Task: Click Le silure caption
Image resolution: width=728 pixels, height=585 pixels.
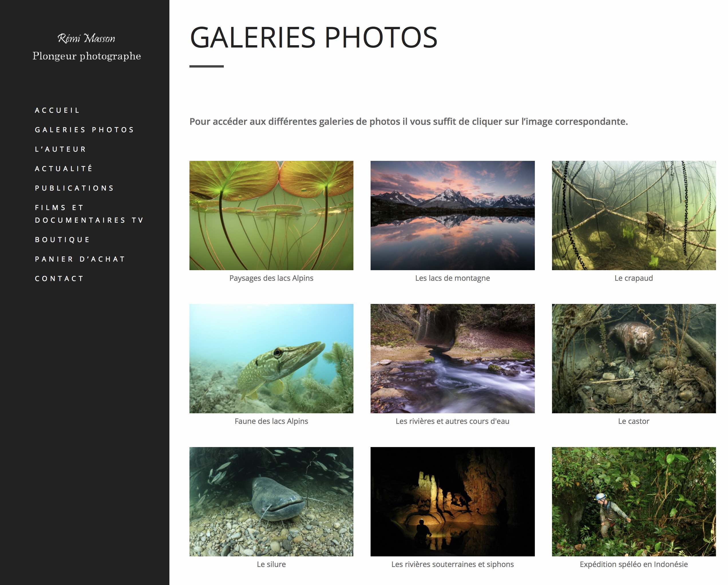Action: coord(271,564)
